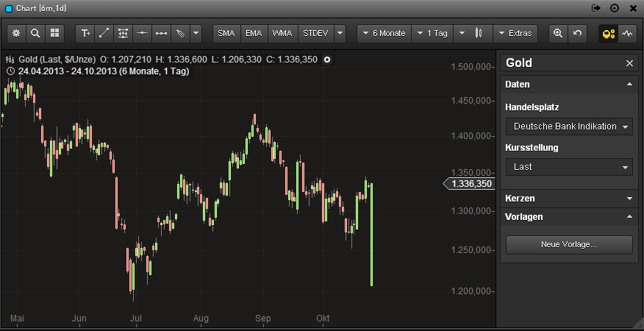644x331 pixels.
Task: Select the pin marker drawing tool
Action: [x=179, y=33]
